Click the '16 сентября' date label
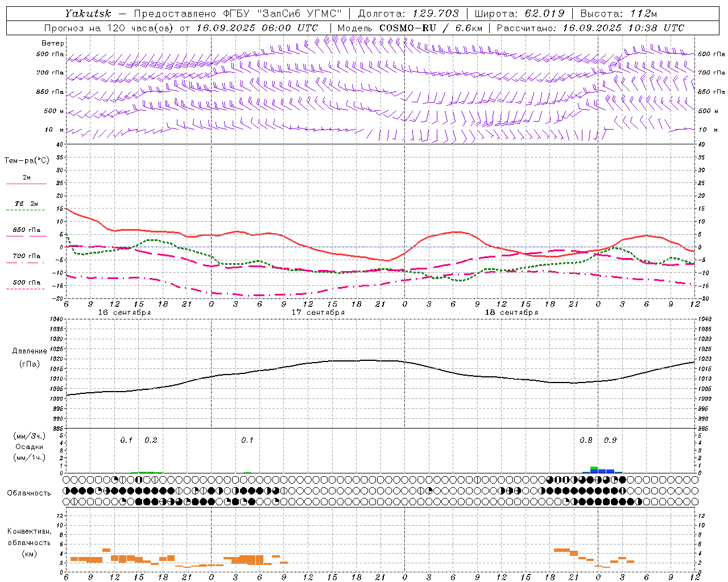728x582 pixels. tap(125, 313)
